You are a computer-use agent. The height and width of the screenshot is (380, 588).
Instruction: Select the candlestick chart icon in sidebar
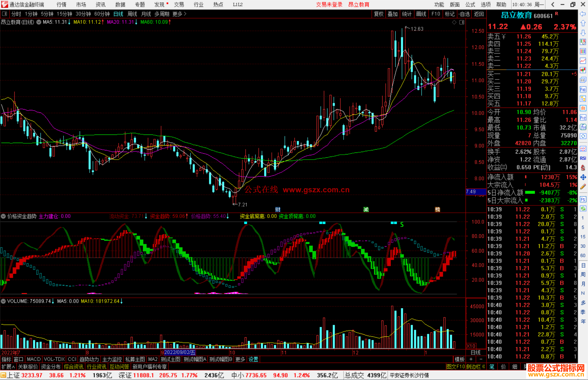(x=583, y=70)
